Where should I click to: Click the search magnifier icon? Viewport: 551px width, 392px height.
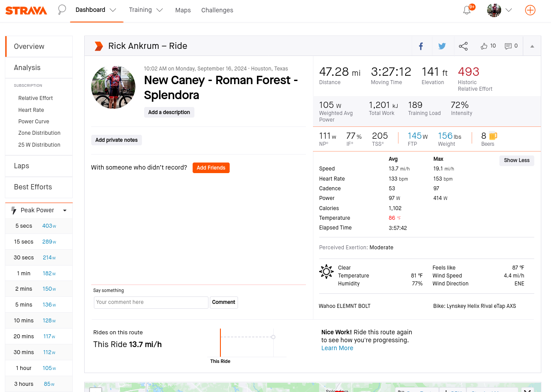click(62, 10)
